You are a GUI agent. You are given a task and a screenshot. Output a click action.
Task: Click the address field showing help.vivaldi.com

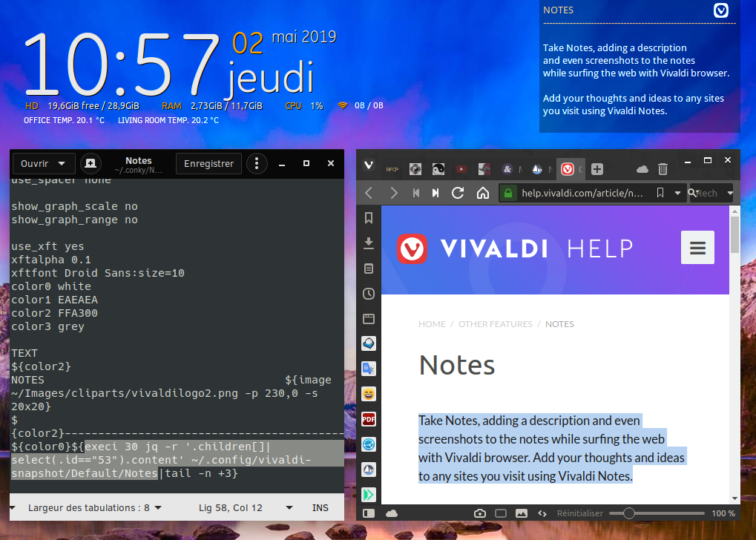tap(582, 193)
